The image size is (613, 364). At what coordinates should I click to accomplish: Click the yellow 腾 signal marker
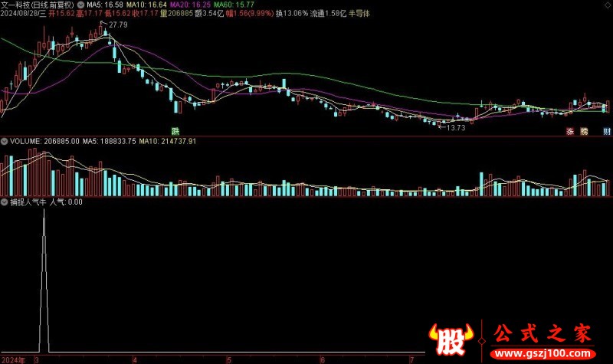pos(584,131)
